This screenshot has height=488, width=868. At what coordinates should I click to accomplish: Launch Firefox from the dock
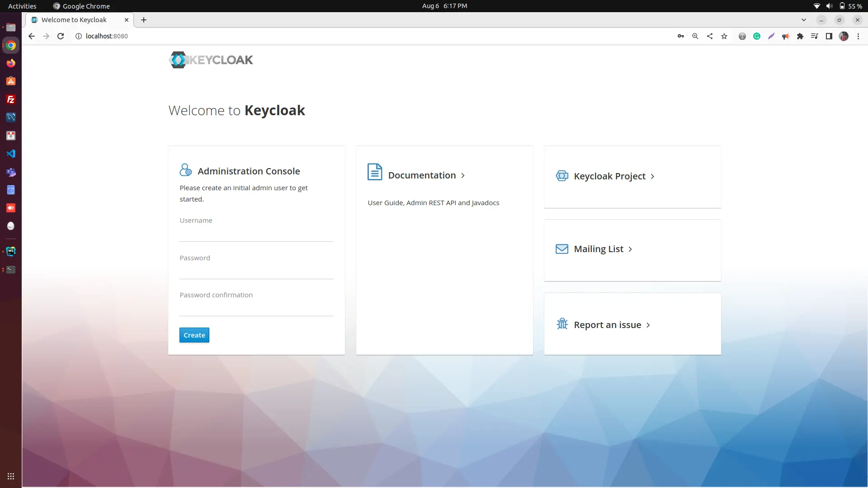pyautogui.click(x=11, y=63)
